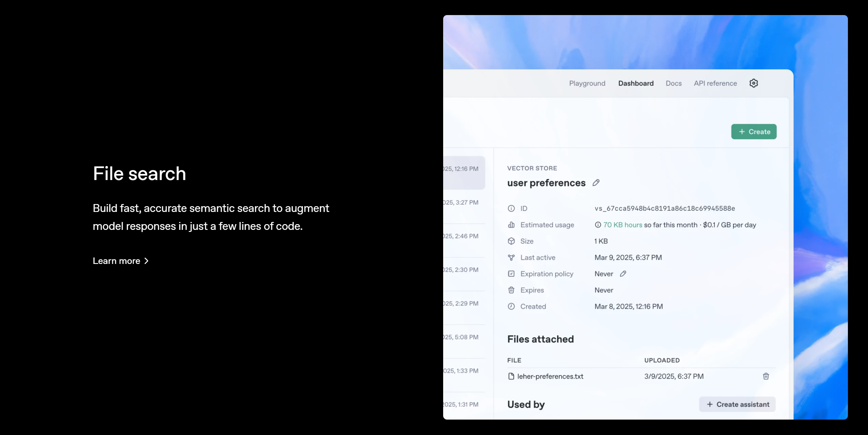The image size is (868, 435).
Task: Open the Playground tab
Action: 587,83
